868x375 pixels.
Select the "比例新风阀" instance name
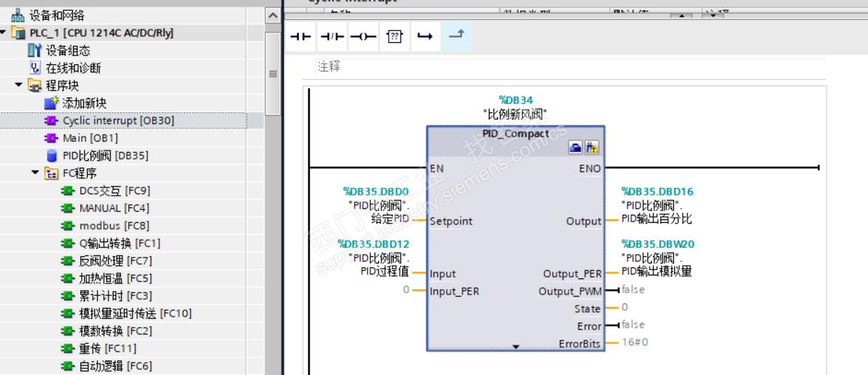pyautogui.click(x=515, y=114)
